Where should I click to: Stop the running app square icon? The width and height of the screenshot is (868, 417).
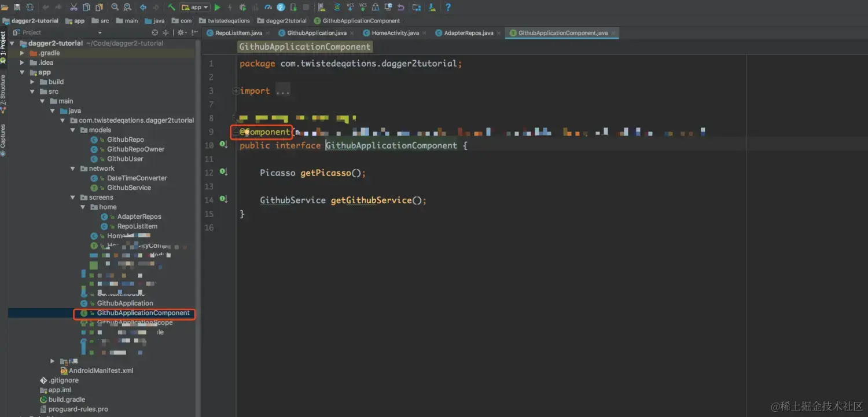(306, 7)
